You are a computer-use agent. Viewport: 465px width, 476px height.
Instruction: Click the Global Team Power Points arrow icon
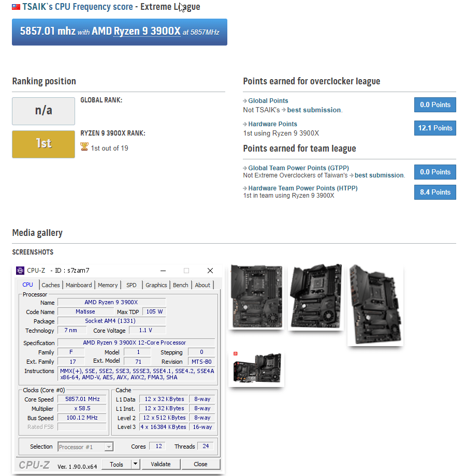click(x=246, y=168)
